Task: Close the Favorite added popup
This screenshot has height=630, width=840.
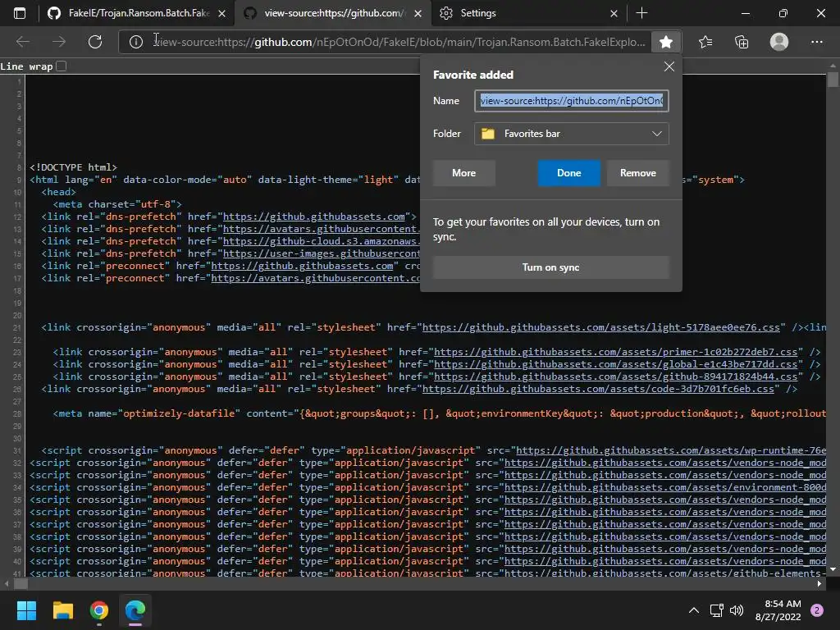Action: pos(669,66)
